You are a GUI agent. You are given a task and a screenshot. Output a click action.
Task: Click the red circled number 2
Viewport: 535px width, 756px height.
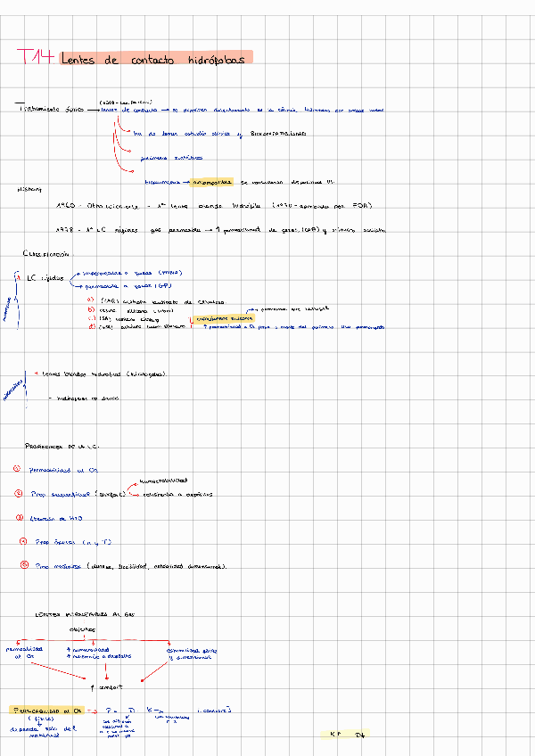tap(19, 493)
